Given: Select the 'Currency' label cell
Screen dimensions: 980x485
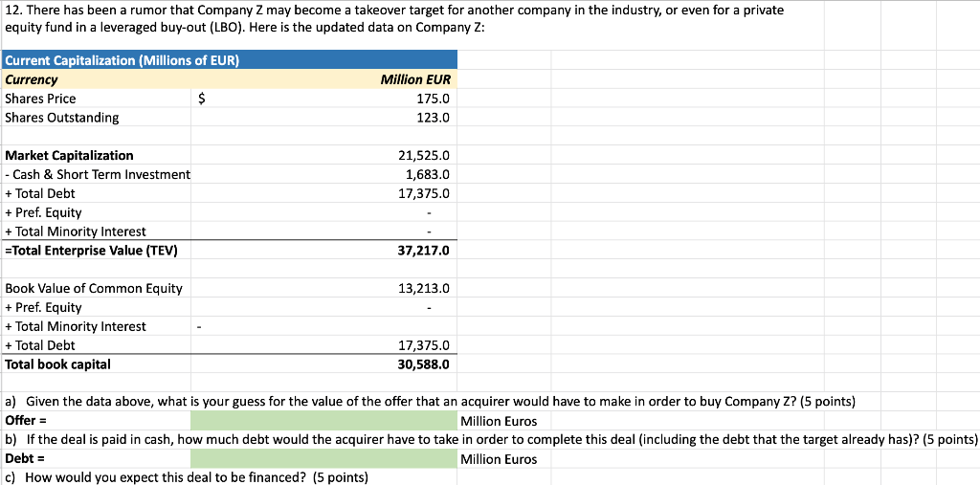Looking at the screenshot, I should (x=31, y=79).
